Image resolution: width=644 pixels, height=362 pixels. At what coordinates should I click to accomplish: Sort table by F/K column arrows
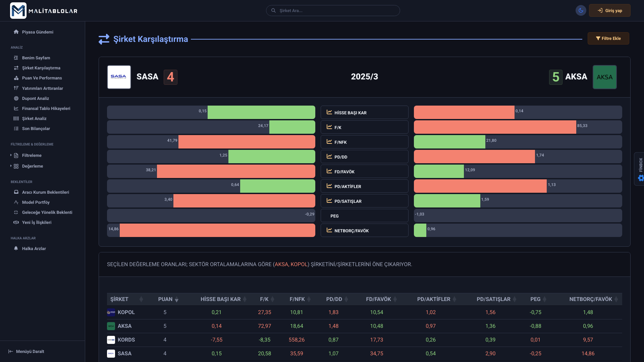click(x=272, y=299)
